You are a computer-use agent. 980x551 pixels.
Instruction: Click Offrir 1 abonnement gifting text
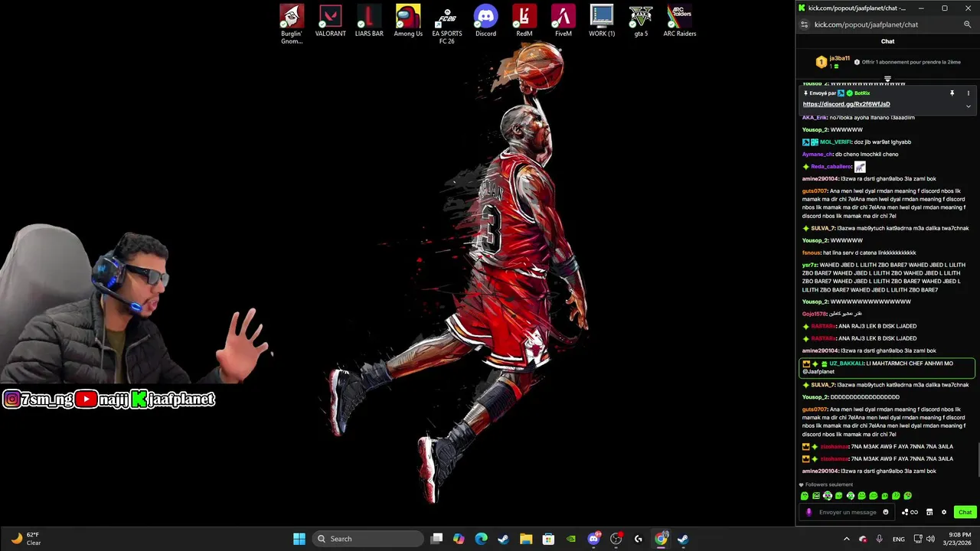(911, 62)
